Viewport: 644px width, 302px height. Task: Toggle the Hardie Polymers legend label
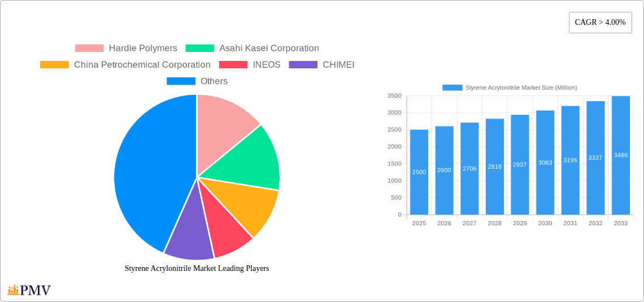click(x=143, y=49)
